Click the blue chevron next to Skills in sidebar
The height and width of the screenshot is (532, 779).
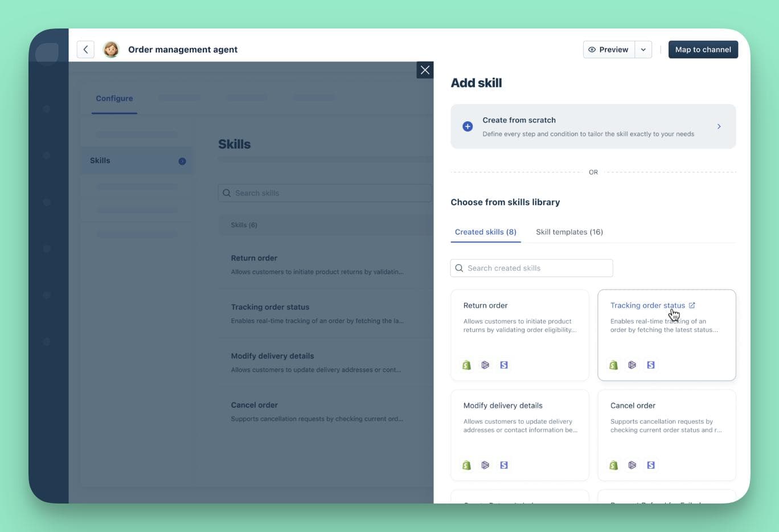[x=182, y=161]
